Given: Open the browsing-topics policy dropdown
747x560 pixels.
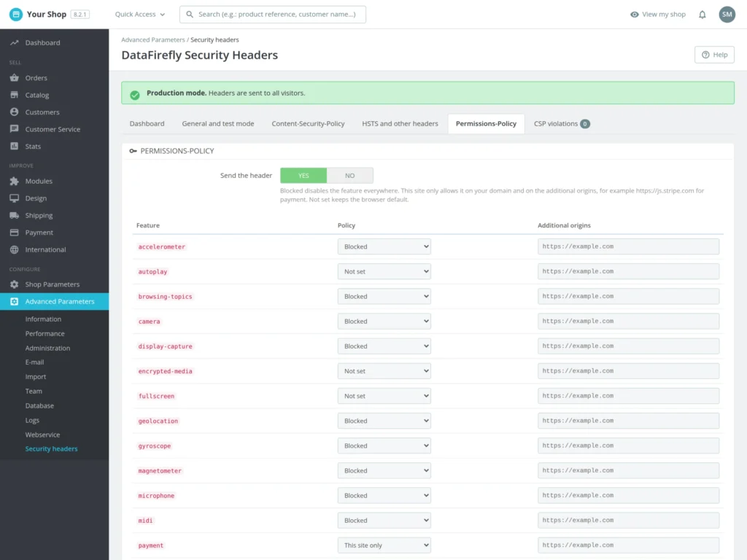Looking at the screenshot, I should [x=384, y=296].
